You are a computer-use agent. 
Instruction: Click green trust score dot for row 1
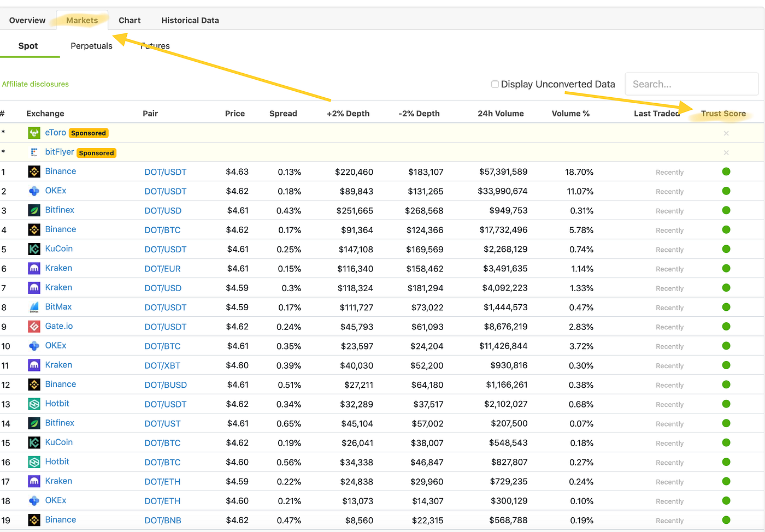click(726, 172)
